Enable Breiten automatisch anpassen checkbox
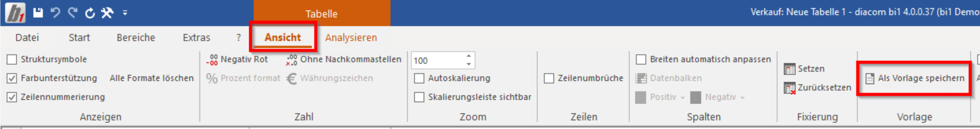The image size is (980, 129). coord(641,59)
